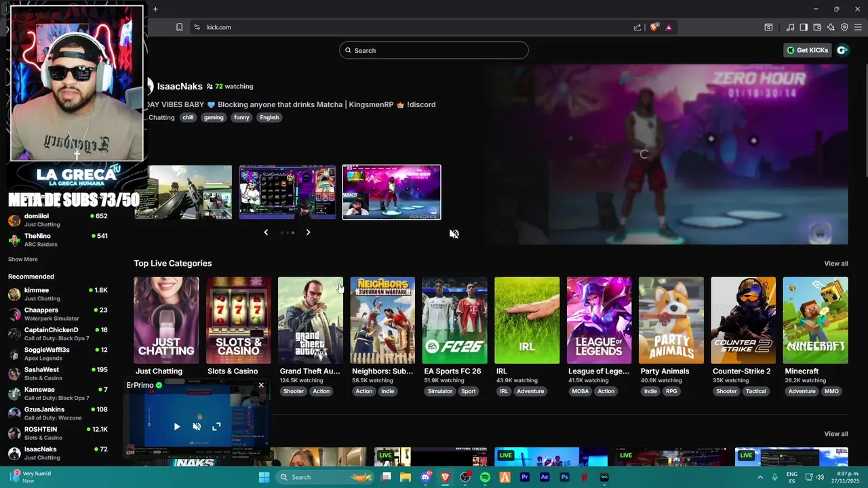Click the Simulator tag under EA Sports FC 26
Screen dimensions: 868x488
point(440,391)
